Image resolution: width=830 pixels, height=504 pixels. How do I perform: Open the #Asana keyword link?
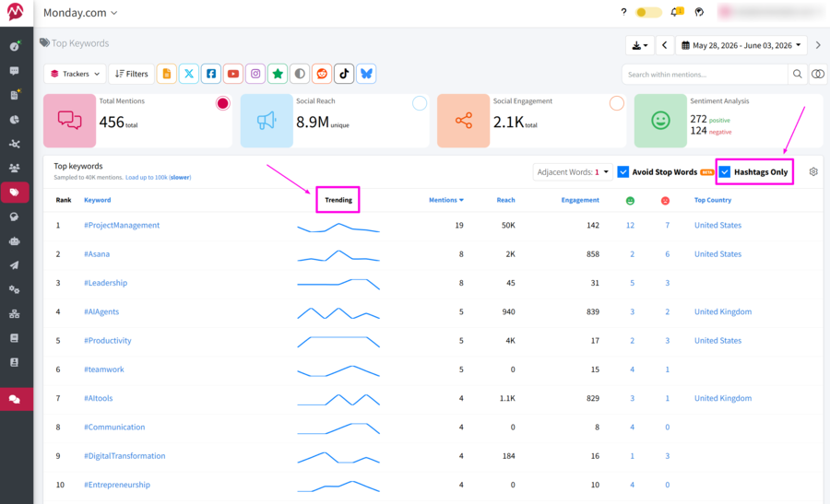[97, 254]
